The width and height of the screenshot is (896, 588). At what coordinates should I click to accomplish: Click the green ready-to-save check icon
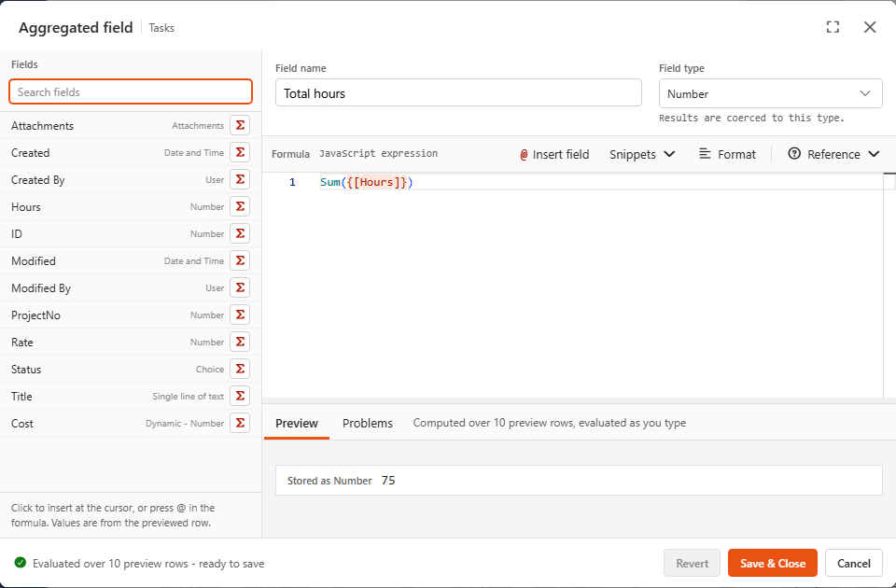pos(20,563)
